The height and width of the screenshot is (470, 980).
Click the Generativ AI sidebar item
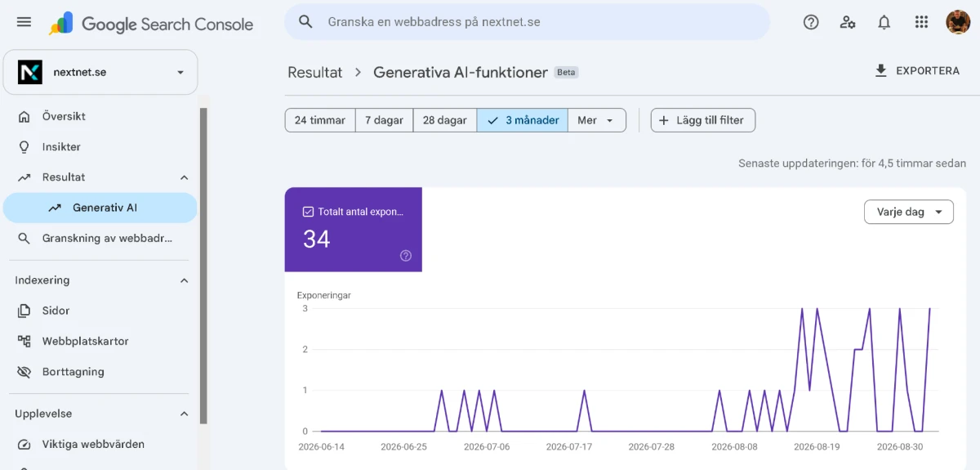pyautogui.click(x=100, y=208)
